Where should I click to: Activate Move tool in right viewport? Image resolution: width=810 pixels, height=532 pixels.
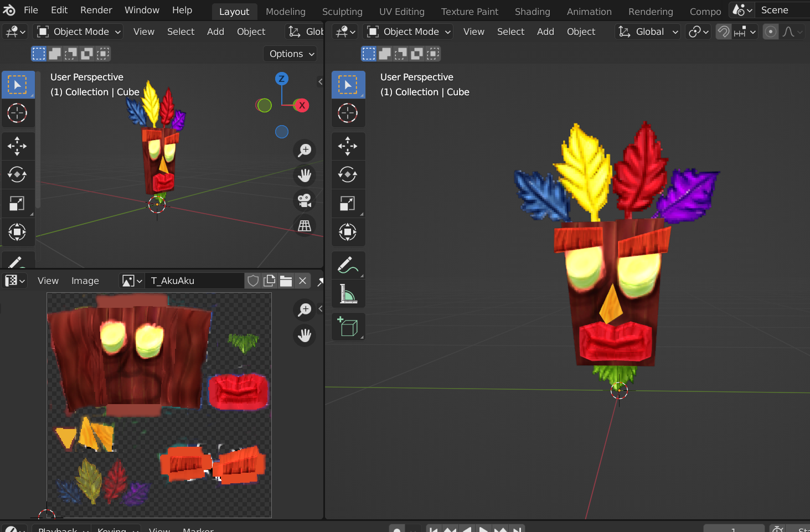(x=348, y=146)
